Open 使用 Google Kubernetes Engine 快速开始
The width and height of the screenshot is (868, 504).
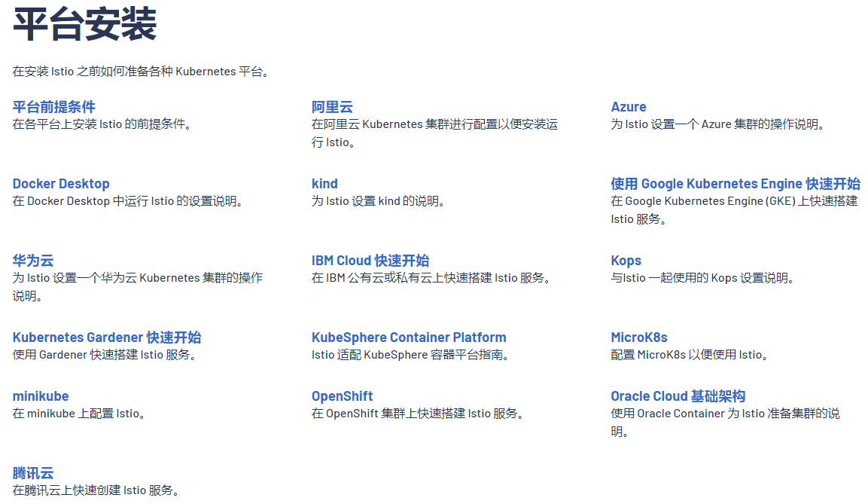click(735, 184)
